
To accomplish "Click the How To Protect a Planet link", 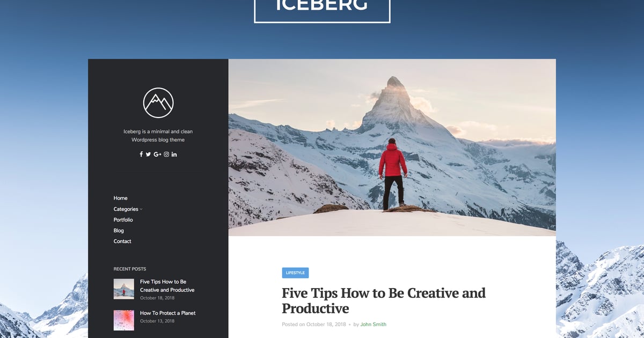I will pyautogui.click(x=167, y=313).
